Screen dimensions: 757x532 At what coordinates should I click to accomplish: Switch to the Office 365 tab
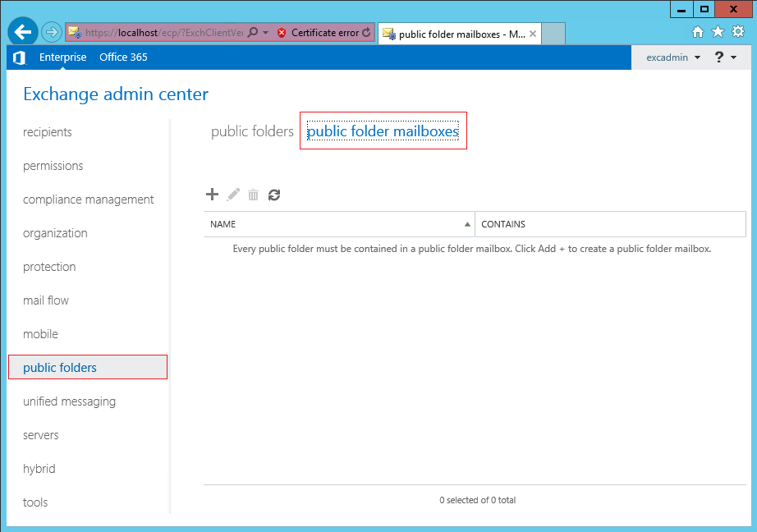click(x=123, y=57)
